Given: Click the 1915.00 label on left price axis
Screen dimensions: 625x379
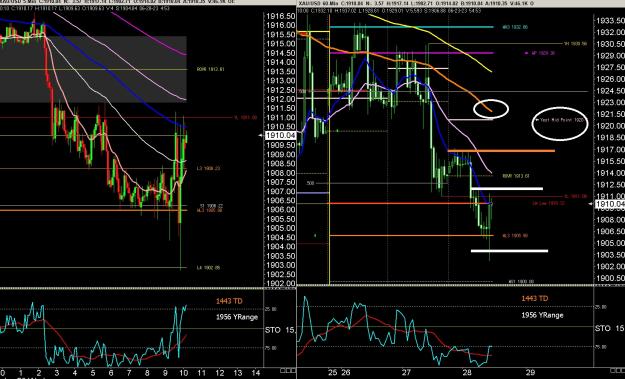Looking at the screenshot, I should (281, 44).
